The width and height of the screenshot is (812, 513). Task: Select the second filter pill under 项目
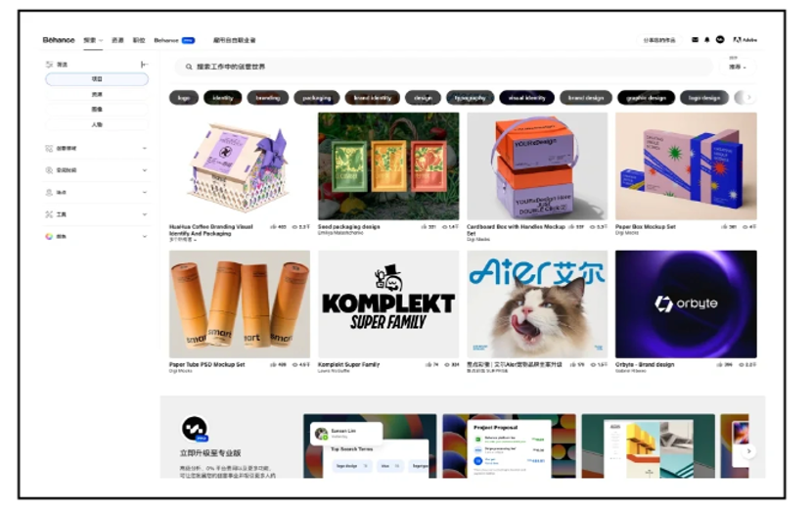pyautogui.click(x=97, y=94)
